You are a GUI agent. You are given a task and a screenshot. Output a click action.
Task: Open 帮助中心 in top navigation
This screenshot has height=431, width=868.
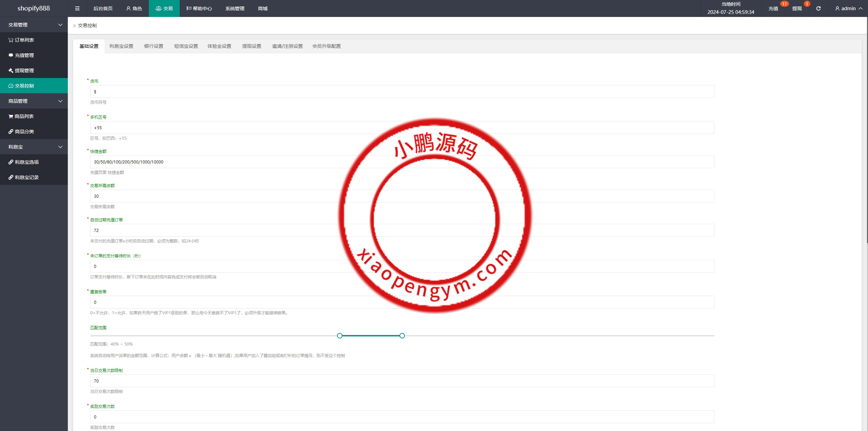[199, 8]
